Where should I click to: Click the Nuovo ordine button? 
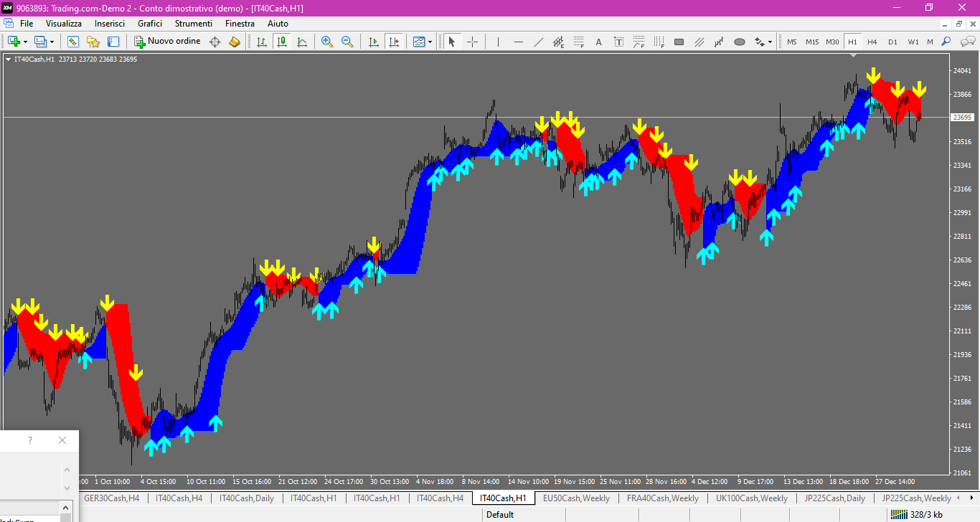click(167, 42)
